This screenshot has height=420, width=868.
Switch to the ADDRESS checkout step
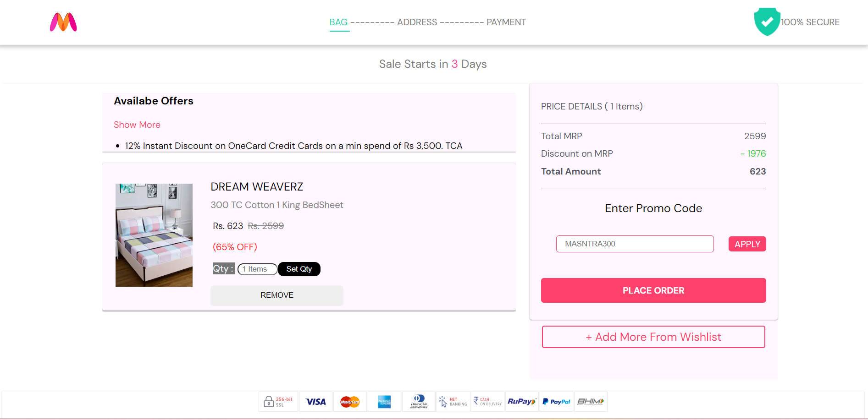click(x=417, y=22)
